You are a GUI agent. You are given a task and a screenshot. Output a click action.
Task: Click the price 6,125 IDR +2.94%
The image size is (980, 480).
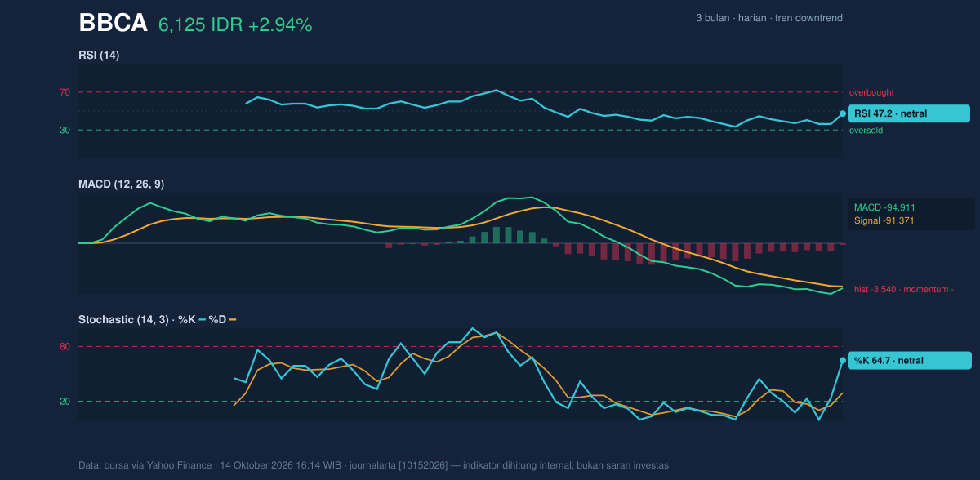pyautogui.click(x=235, y=25)
